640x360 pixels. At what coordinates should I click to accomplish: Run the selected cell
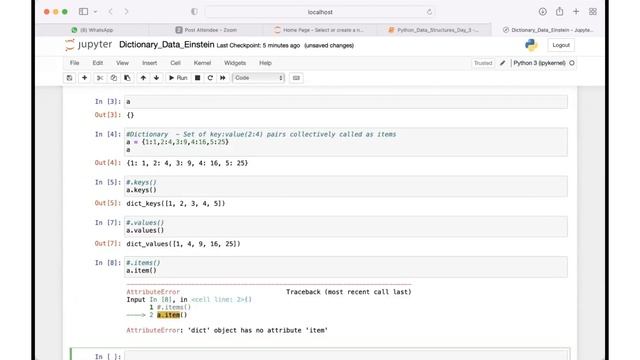(178, 78)
